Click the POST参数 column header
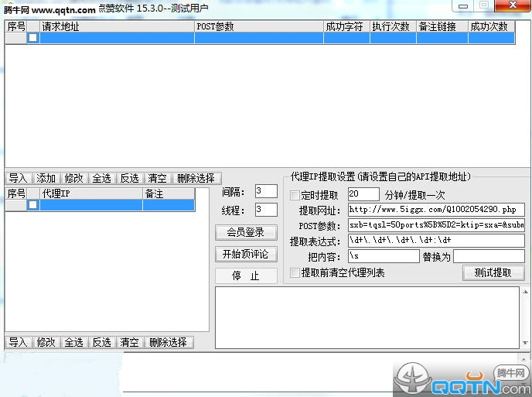The width and height of the screenshot is (532, 397). 259,26
